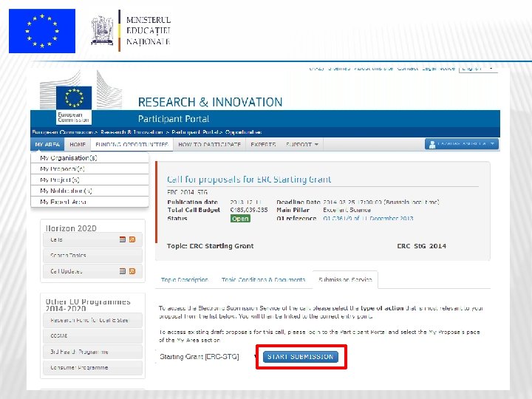Screen dimensions: 532x399
Task: Open FUNDING OPPORTUNITIES menu
Action: pyautogui.click(x=132, y=145)
